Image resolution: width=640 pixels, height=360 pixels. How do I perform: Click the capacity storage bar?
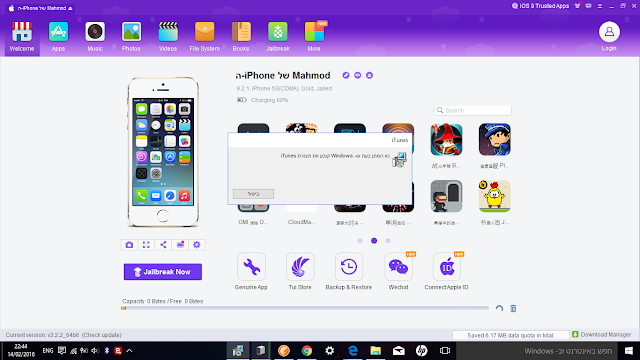[x=305, y=308]
